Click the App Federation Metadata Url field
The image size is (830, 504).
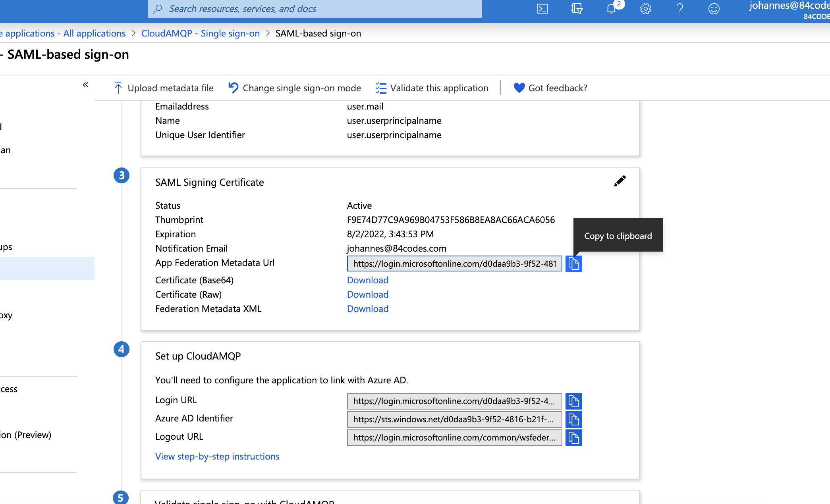pyautogui.click(x=455, y=264)
